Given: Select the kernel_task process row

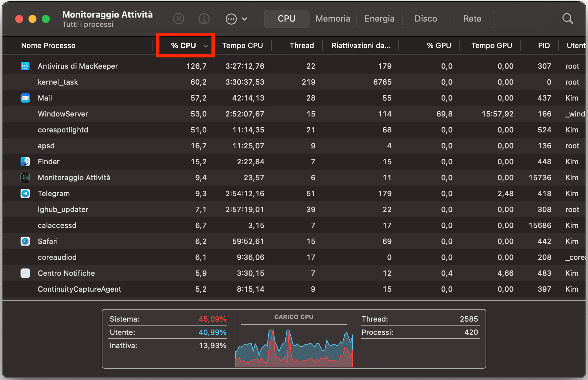Looking at the screenshot, I should click(x=294, y=82).
